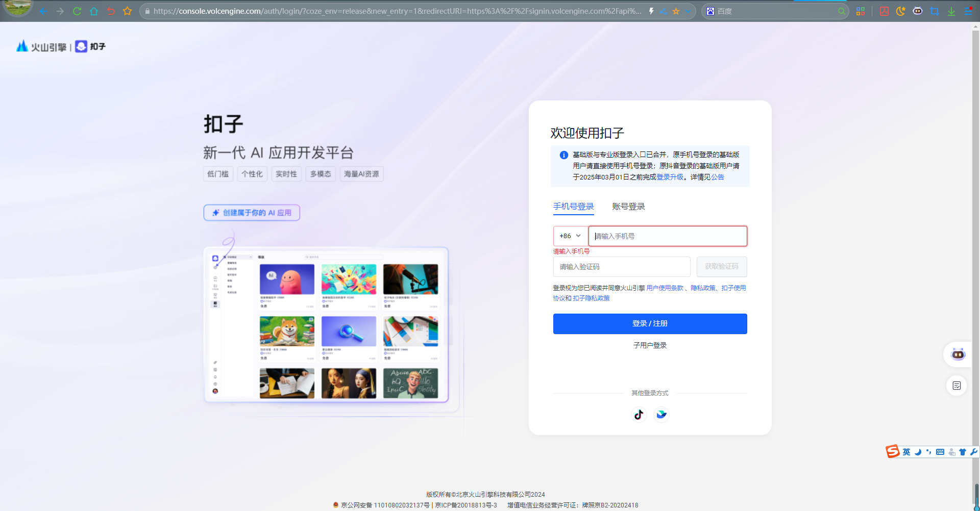Toggle Sogou punctuation mode icon
Image resolution: width=980 pixels, height=511 pixels.
click(928, 452)
